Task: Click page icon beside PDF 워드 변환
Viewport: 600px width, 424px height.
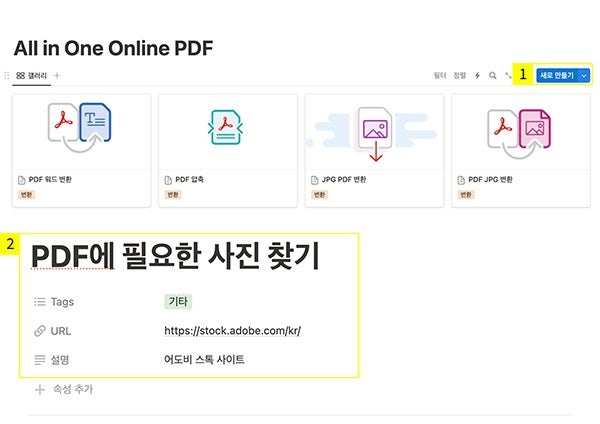Action: pos(21,180)
